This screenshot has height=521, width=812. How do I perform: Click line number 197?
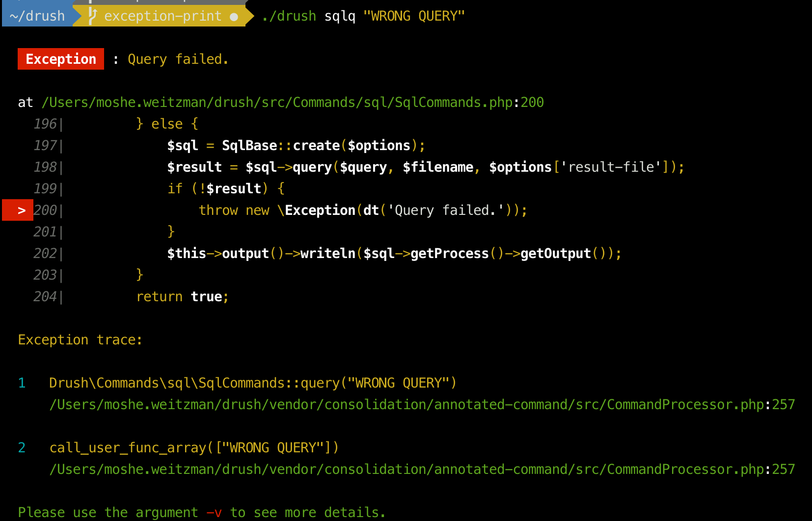(45, 145)
